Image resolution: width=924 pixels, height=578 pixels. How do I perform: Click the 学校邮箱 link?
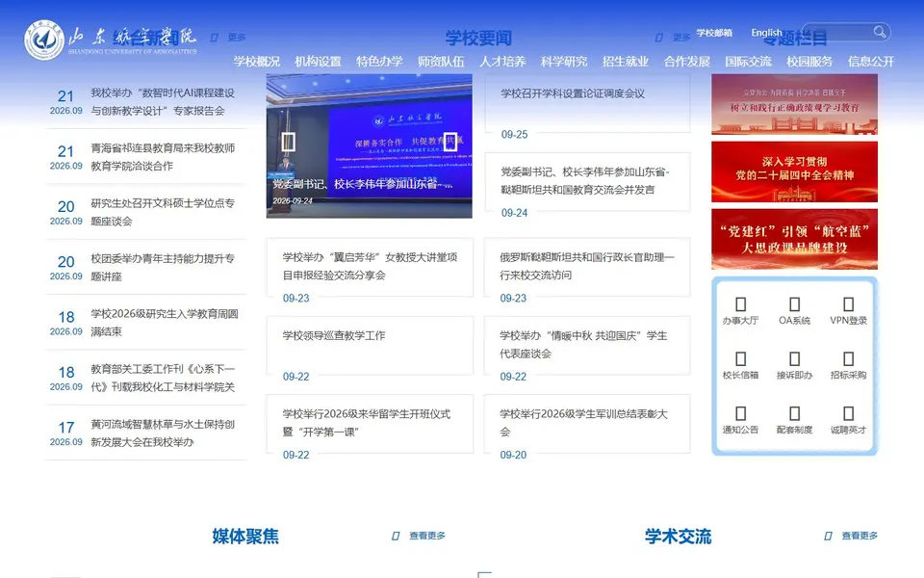click(714, 33)
